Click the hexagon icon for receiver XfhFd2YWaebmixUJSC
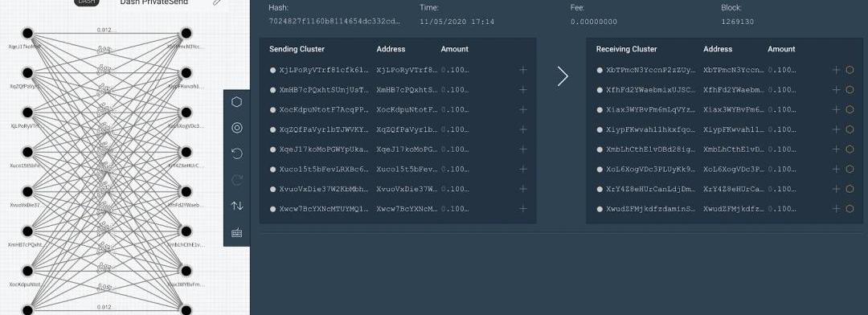The width and height of the screenshot is (868, 315). (850, 90)
